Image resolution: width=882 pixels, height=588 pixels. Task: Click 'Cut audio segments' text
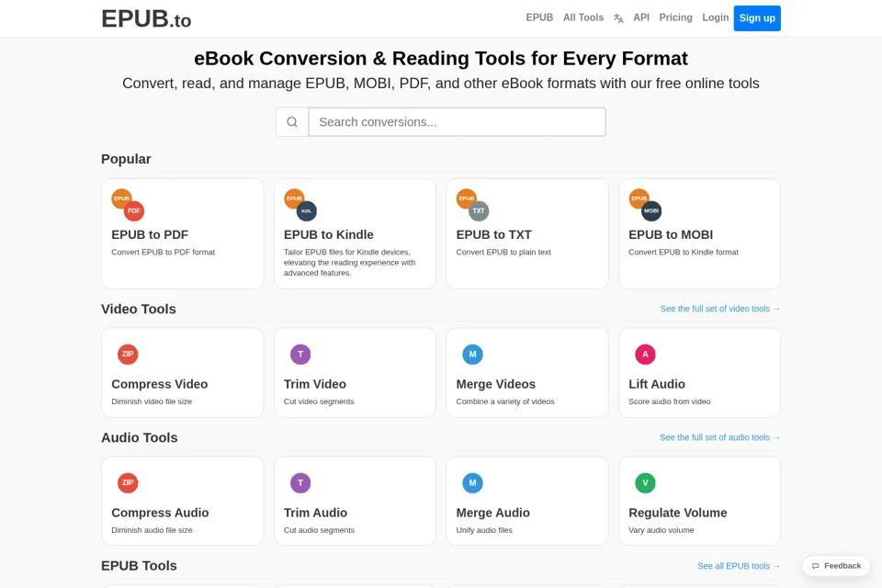pos(319,530)
